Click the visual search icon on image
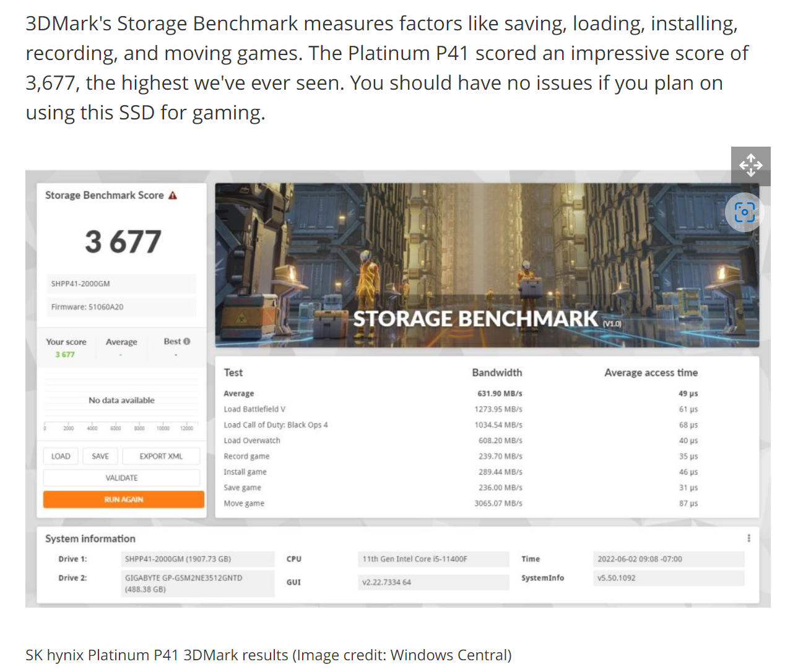798x672 pixels. [744, 212]
